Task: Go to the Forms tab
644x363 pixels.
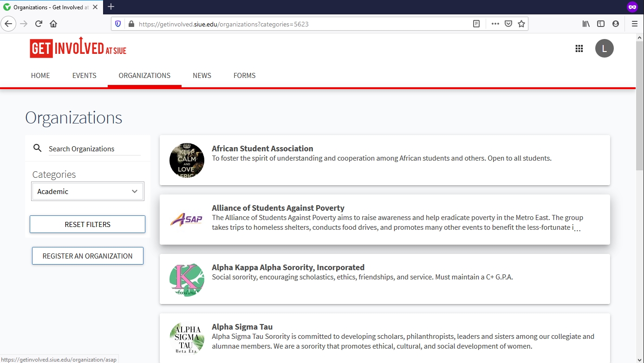Action: [244, 76]
